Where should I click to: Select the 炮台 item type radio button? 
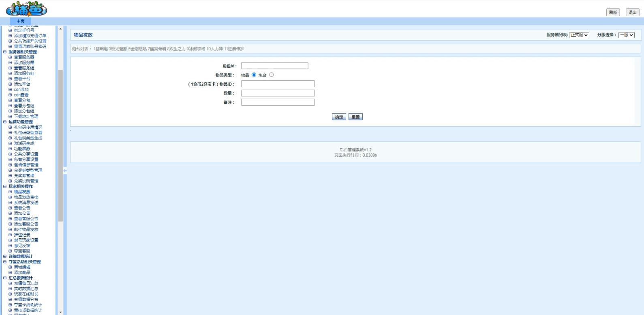pos(272,75)
